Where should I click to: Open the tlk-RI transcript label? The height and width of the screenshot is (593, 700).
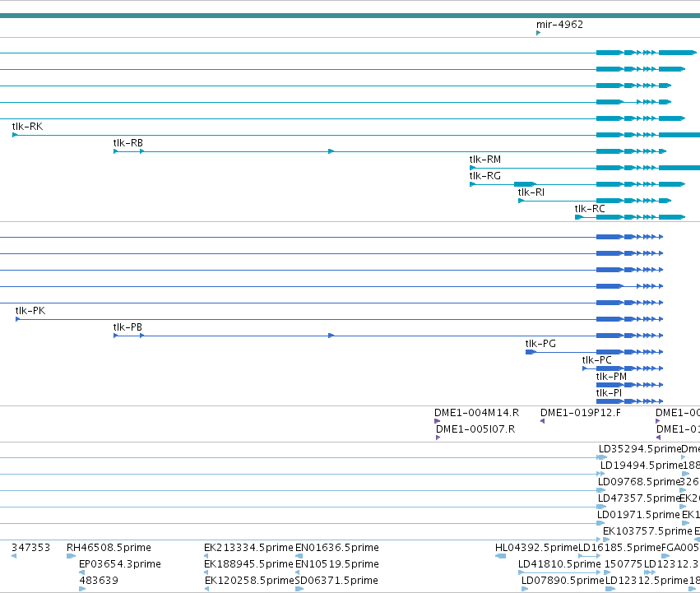pos(531,192)
